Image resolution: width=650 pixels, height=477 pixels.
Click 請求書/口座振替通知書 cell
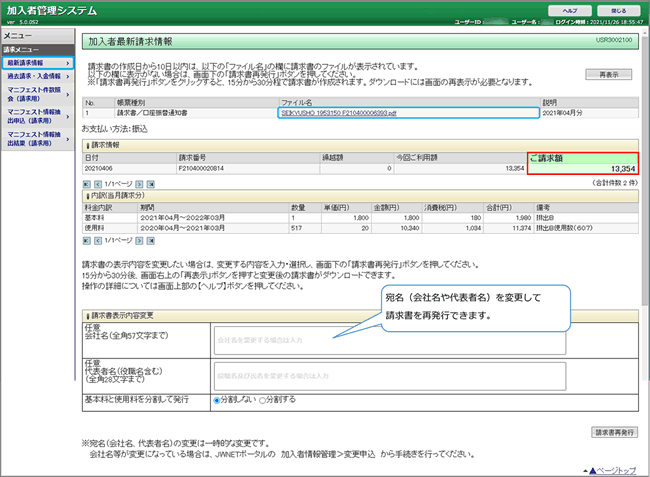click(197, 113)
